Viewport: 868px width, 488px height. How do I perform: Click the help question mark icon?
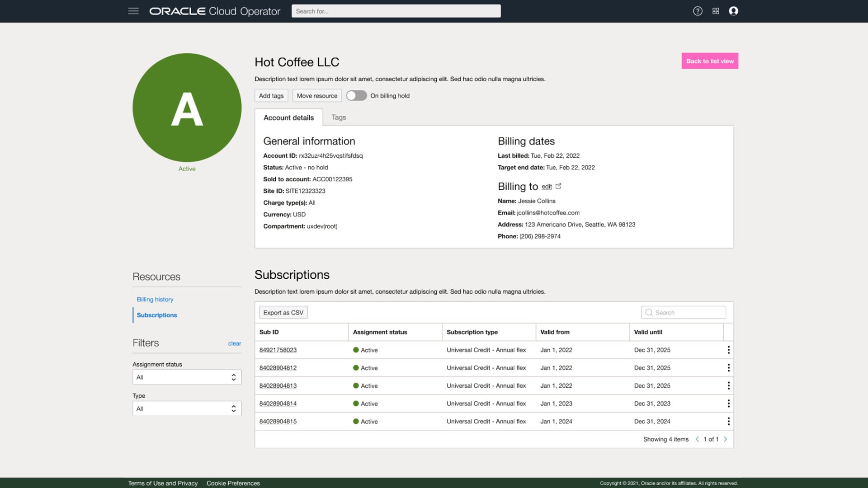click(x=698, y=11)
